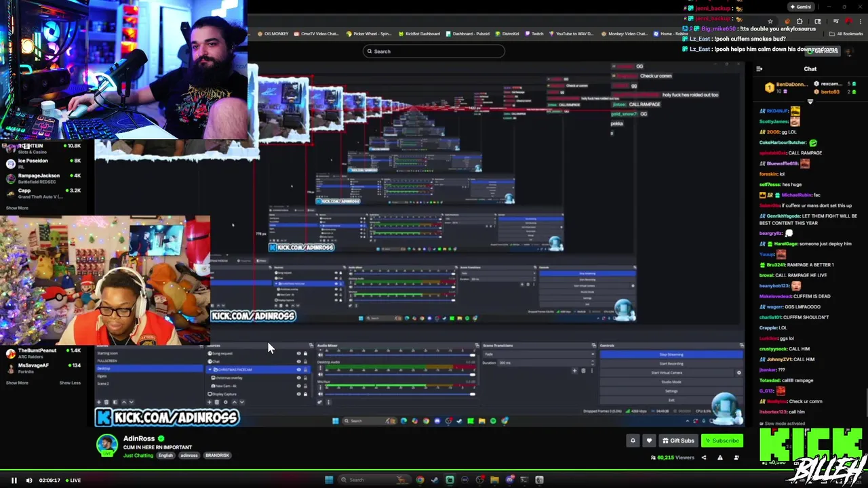Collapse the sidebar with Show Less
Viewport: 868px width, 488px height.
click(x=70, y=383)
